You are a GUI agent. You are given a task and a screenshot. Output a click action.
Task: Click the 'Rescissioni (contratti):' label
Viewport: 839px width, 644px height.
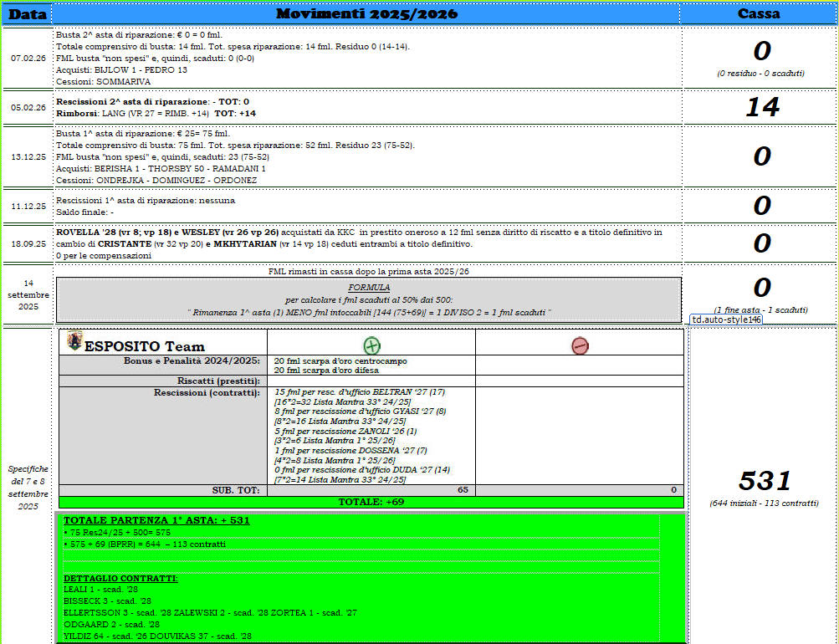207,392
